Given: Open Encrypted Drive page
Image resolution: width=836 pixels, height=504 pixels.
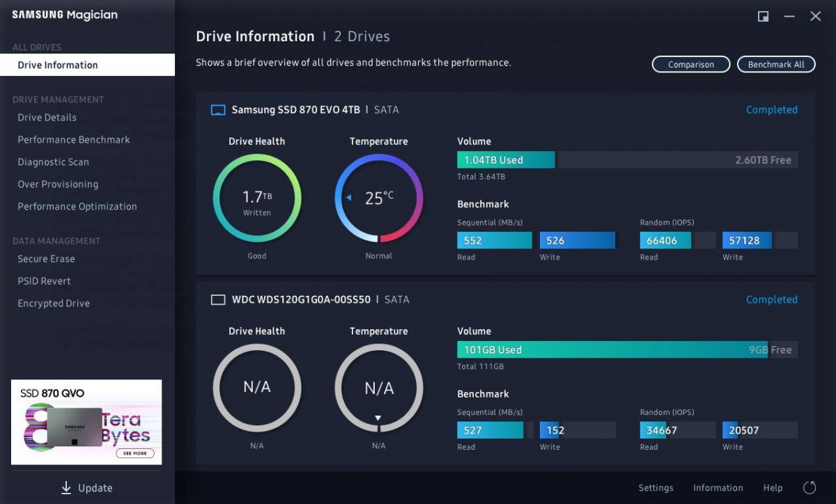Looking at the screenshot, I should (x=54, y=304).
